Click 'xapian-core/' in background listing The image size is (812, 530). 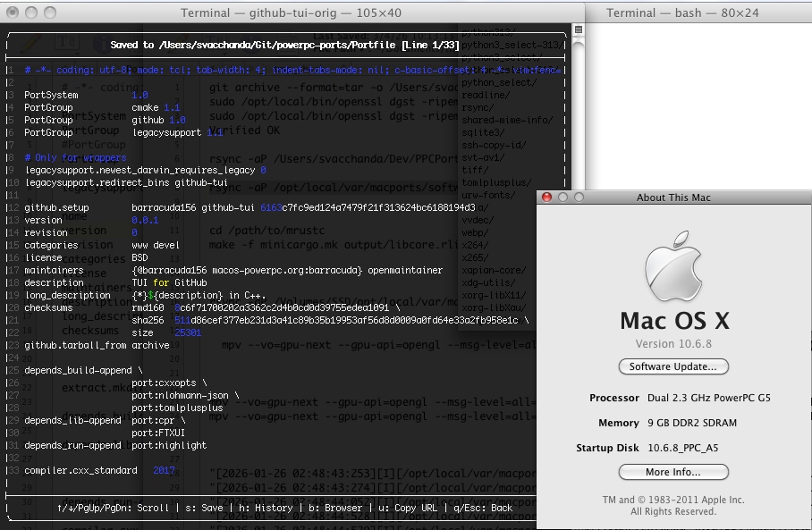[x=494, y=270]
